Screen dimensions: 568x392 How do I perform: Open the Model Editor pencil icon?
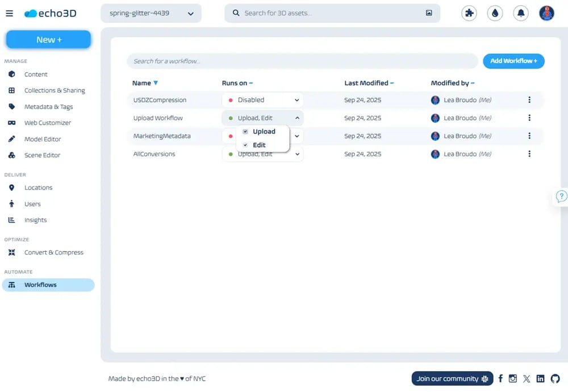click(12, 139)
